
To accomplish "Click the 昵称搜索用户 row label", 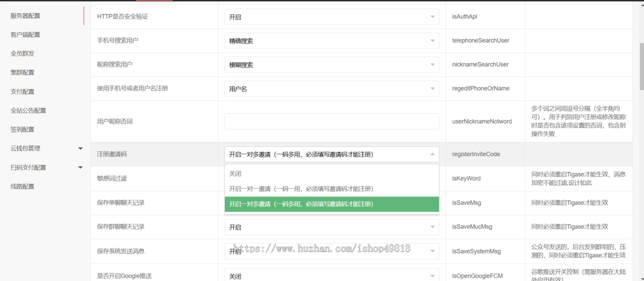I will click(115, 64).
